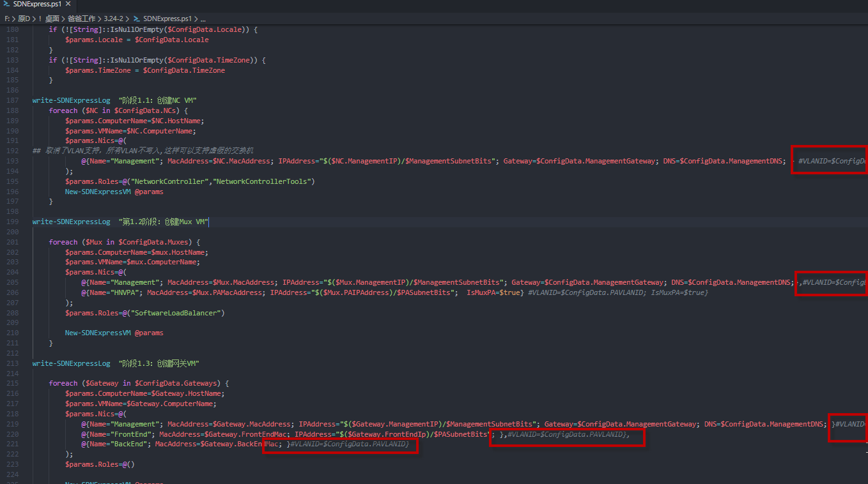Open the breadcrumb ellipsis symbol list
868x484 pixels.
(203, 19)
